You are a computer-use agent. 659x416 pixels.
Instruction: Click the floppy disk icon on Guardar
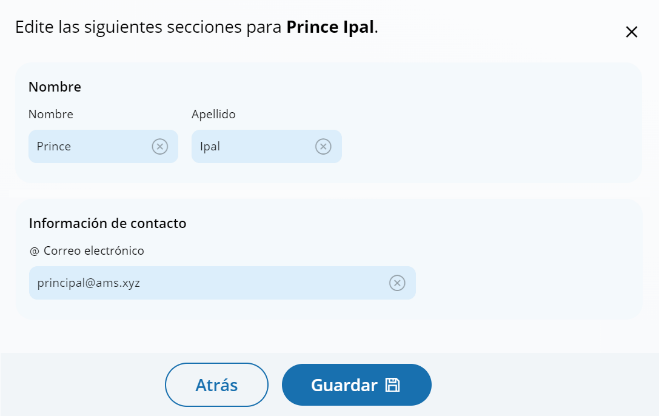click(393, 385)
